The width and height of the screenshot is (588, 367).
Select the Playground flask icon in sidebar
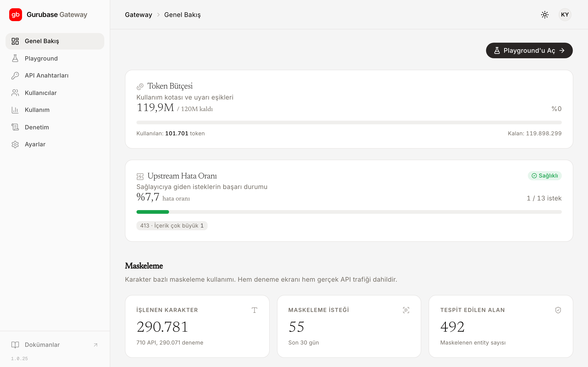15,58
